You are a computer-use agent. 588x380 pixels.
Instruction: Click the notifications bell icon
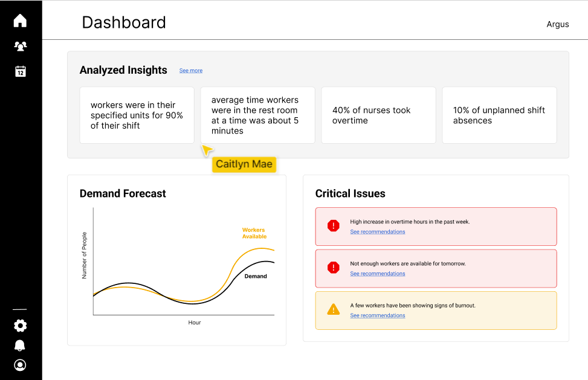click(20, 346)
